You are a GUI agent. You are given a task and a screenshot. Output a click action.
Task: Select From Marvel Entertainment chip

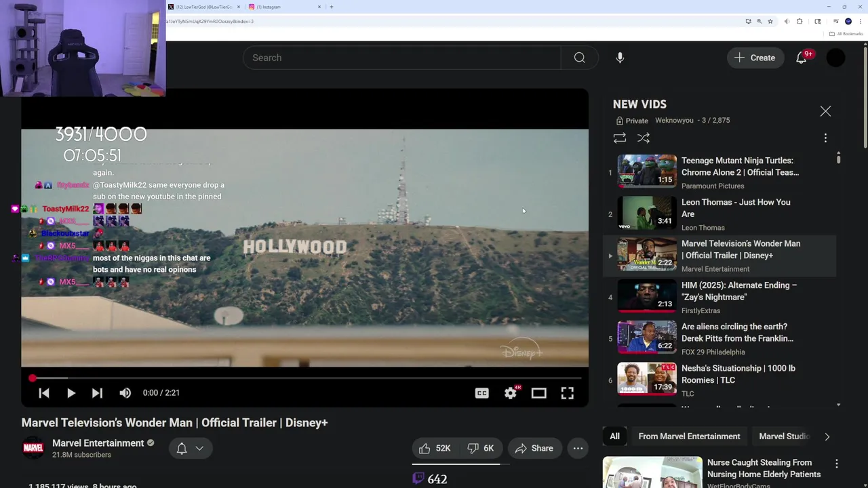pyautogui.click(x=689, y=436)
